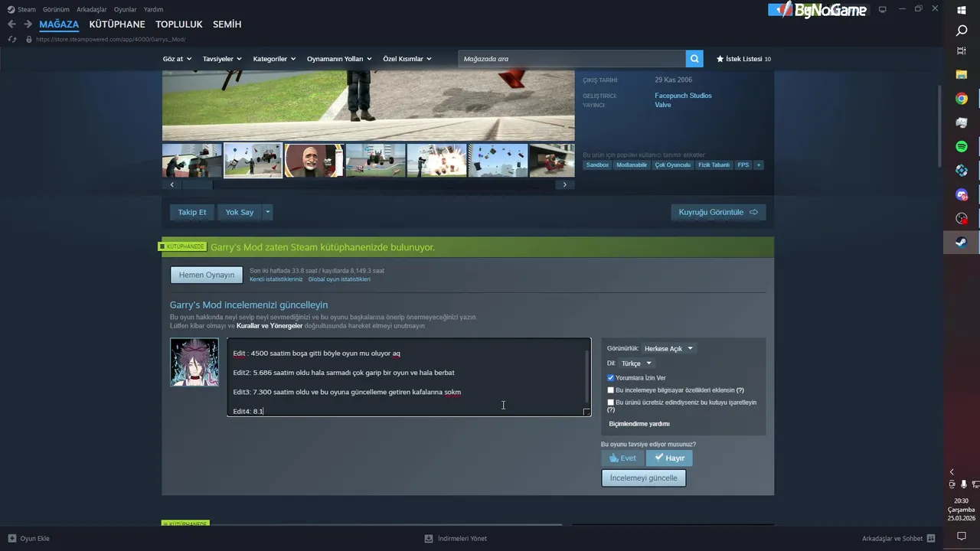Open the wishlist star İstek Listesi
The width and height of the screenshot is (980, 551).
click(x=743, y=59)
